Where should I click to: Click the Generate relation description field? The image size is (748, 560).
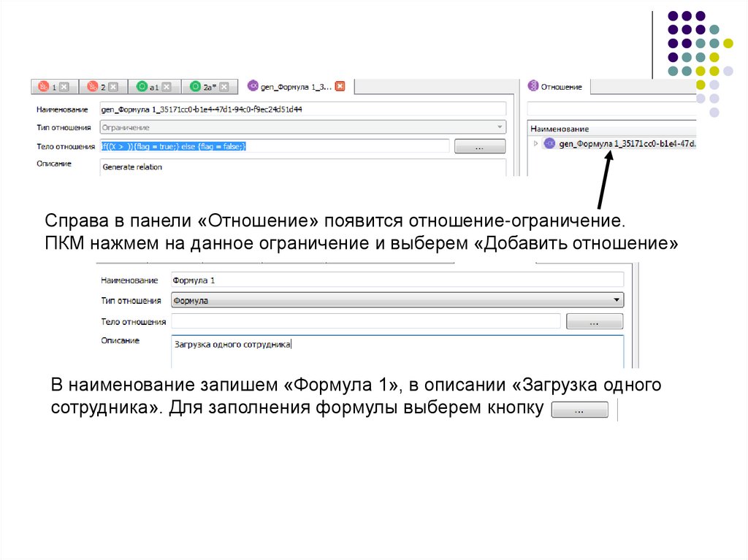coord(303,167)
